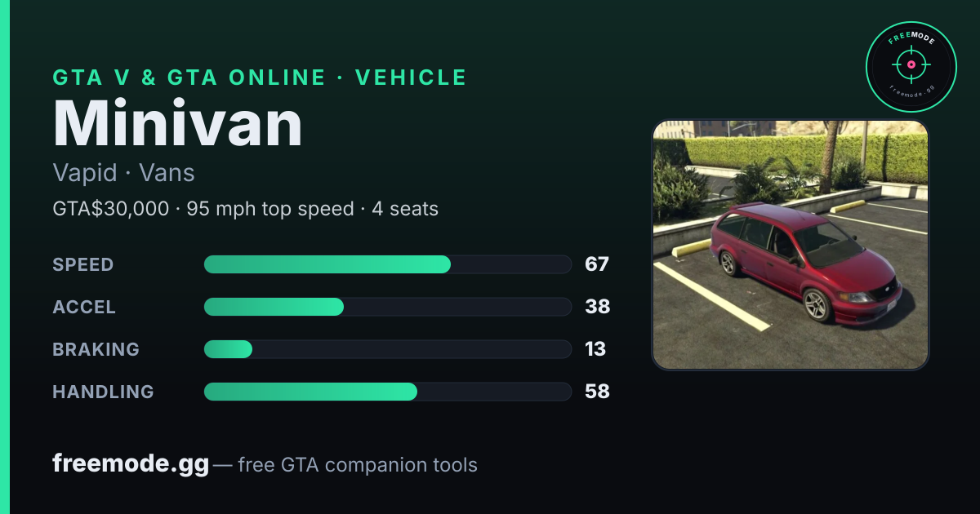Image resolution: width=980 pixels, height=514 pixels.
Task: Click the braking value 13
Action: [x=595, y=349]
